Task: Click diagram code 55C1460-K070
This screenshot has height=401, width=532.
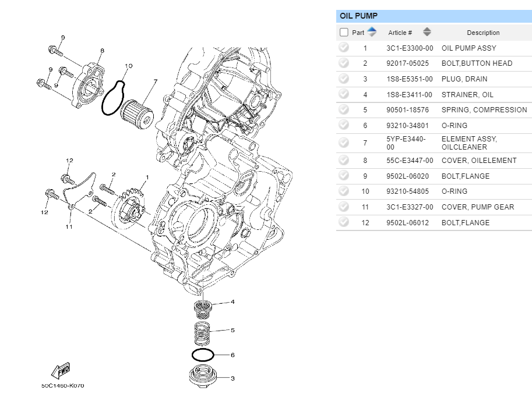Action: click(63, 385)
